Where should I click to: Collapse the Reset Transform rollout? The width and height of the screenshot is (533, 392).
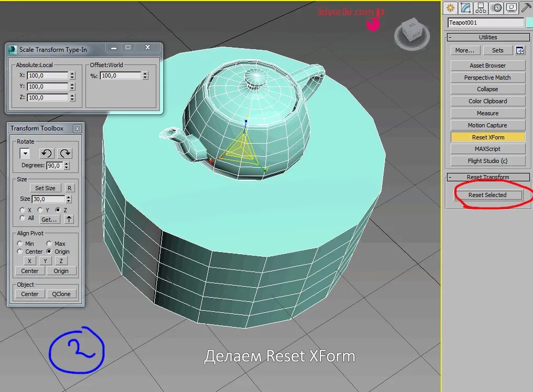(x=450, y=177)
